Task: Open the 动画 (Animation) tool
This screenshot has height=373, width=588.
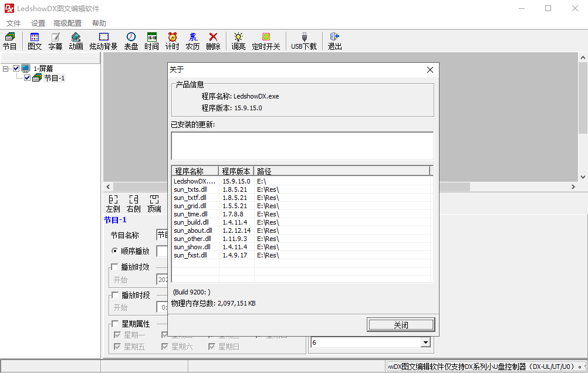Action: coord(76,40)
